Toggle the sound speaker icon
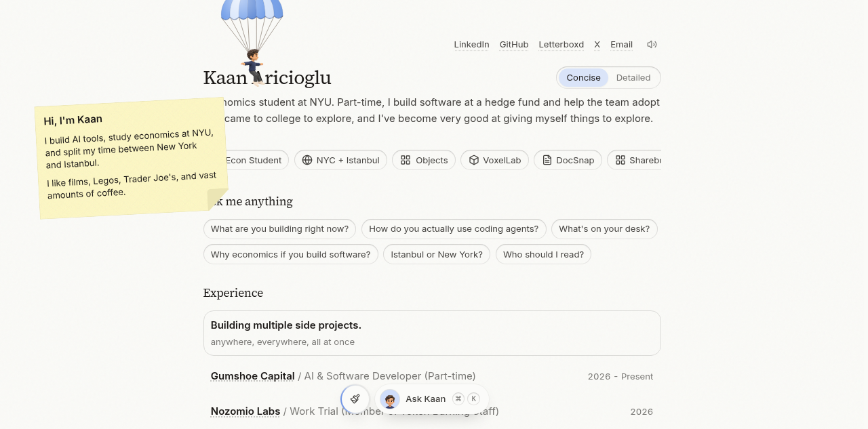 652,45
